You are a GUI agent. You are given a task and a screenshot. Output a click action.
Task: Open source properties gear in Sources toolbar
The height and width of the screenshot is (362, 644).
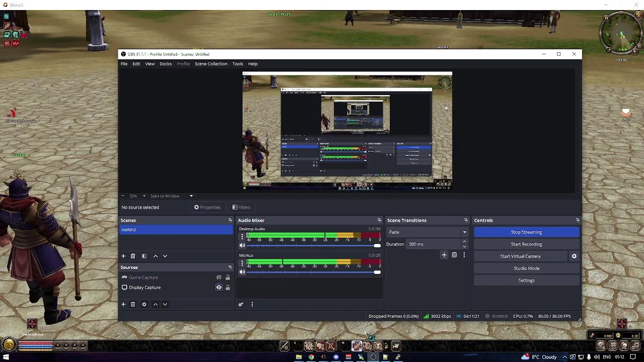(144, 304)
